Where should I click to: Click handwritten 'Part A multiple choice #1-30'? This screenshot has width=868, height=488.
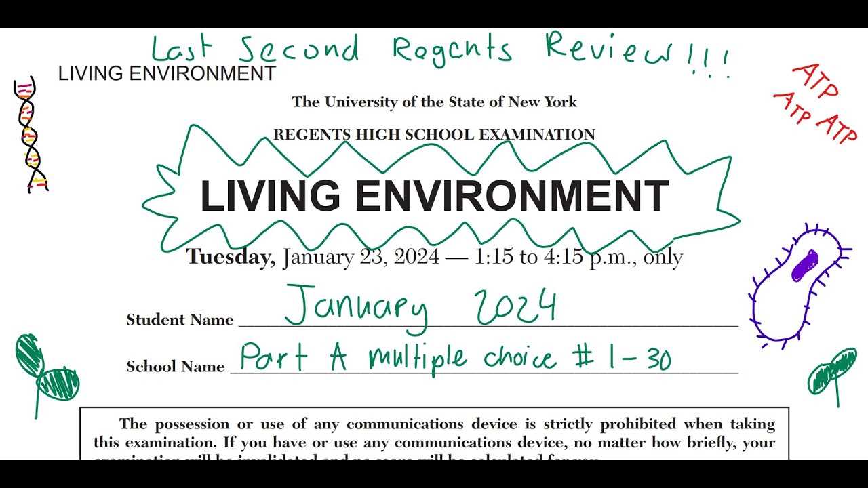point(455,357)
